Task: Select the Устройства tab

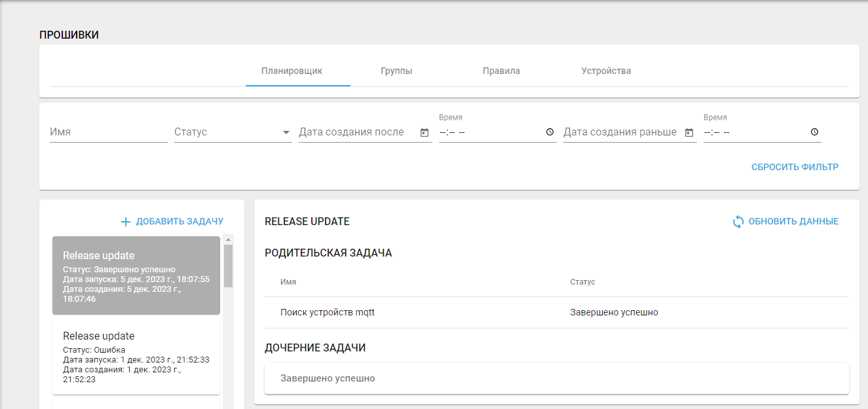Action: [x=606, y=71]
